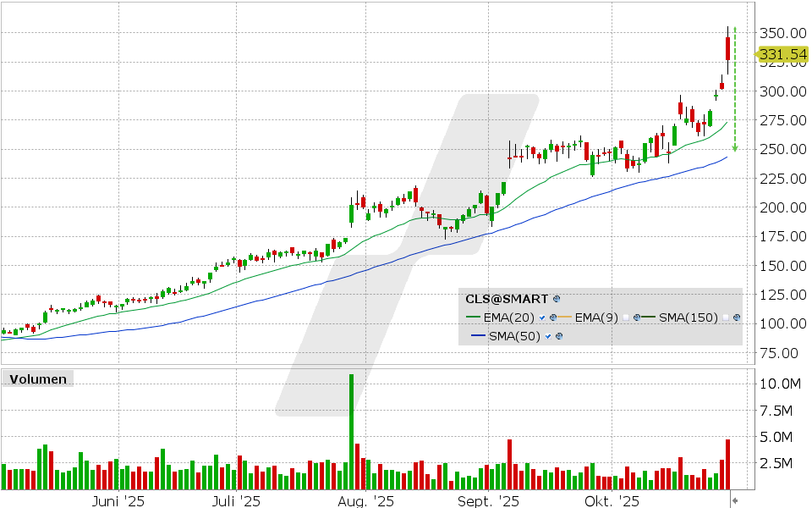The width and height of the screenshot is (812, 508).
Task: Click the highlighted 331.54 price tag
Action: click(x=781, y=55)
